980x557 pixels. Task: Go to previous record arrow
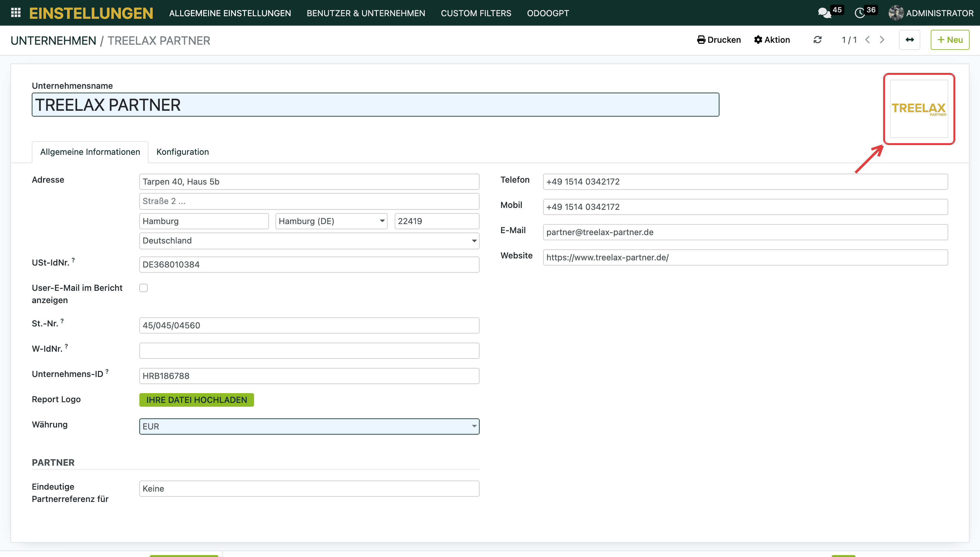click(x=868, y=40)
